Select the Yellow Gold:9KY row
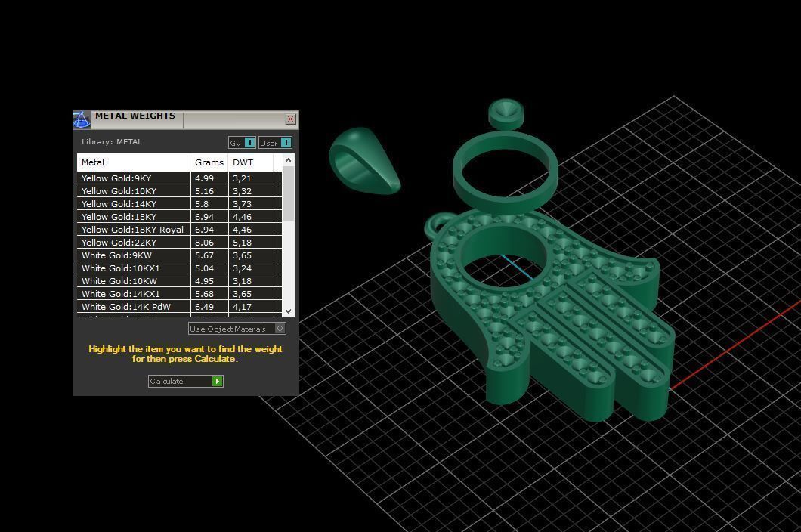This screenshot has width=801, height=532. [179, 178]
